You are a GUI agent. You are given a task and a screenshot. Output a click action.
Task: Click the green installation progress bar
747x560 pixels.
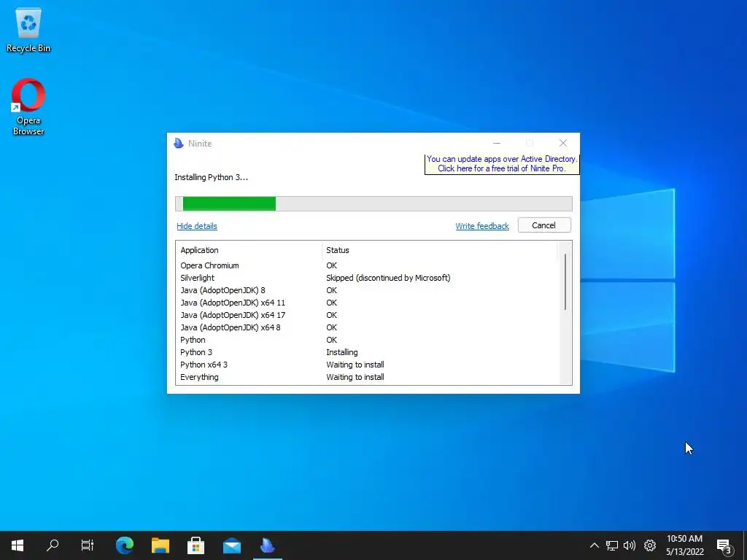373,204
